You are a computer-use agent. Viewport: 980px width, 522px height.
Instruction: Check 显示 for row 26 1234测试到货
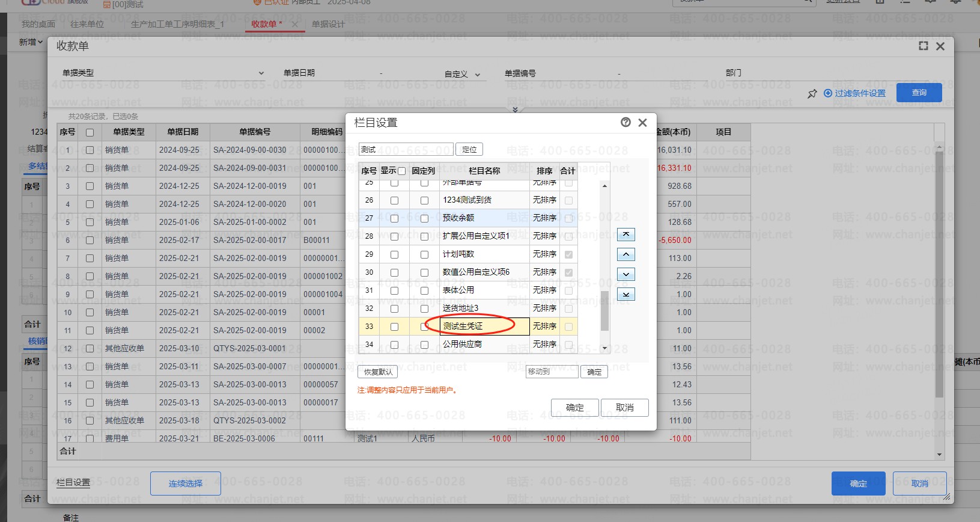click(394, 200)
